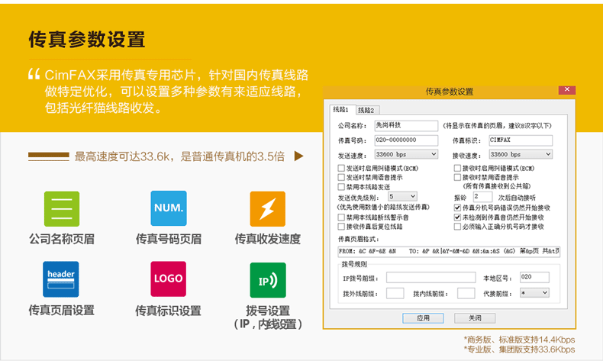Enable 禁用本线路发送 checkbox
The width and height of the screenshot is (603, 364).
point(340,187)
